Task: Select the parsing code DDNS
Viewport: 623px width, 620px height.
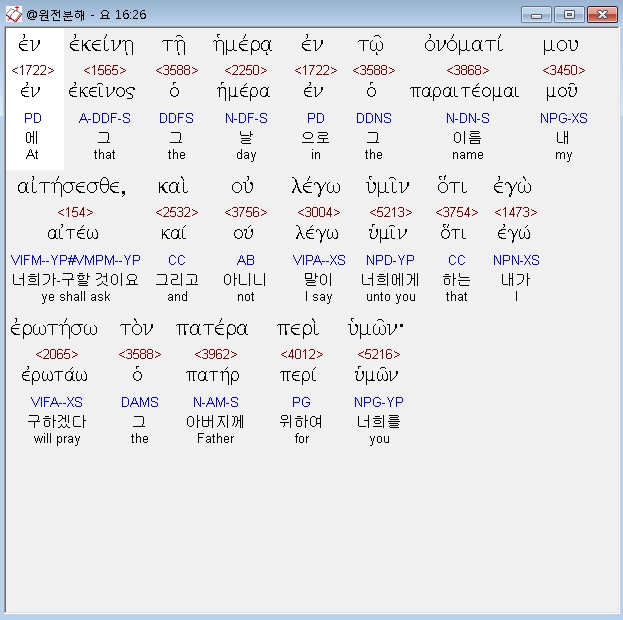Action: coord(373,118)
